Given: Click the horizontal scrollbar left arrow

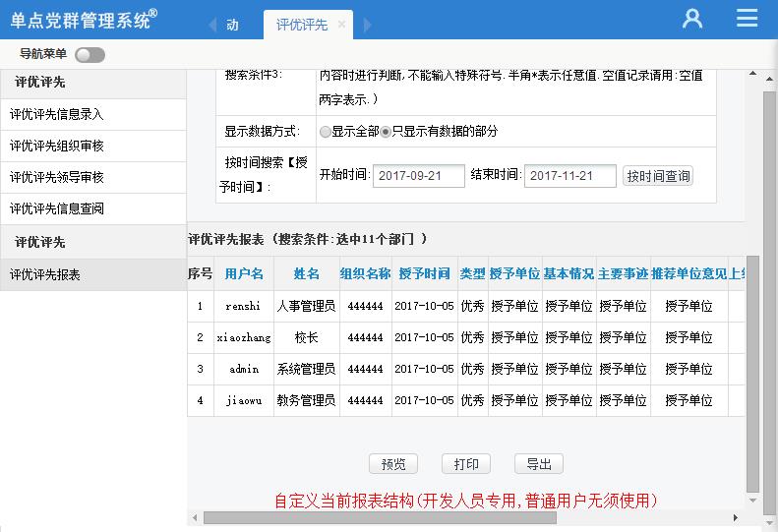Looking at the screenshot, I should coord(195,517).
